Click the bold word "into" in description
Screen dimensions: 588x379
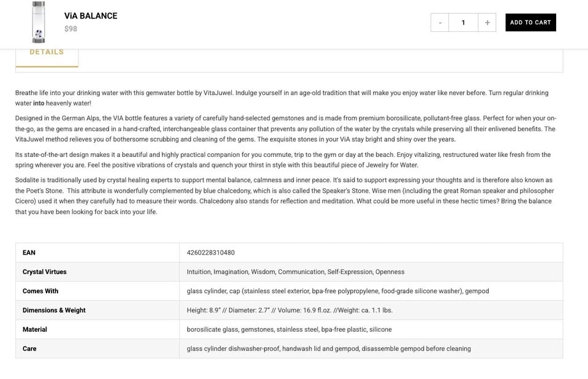39,104
